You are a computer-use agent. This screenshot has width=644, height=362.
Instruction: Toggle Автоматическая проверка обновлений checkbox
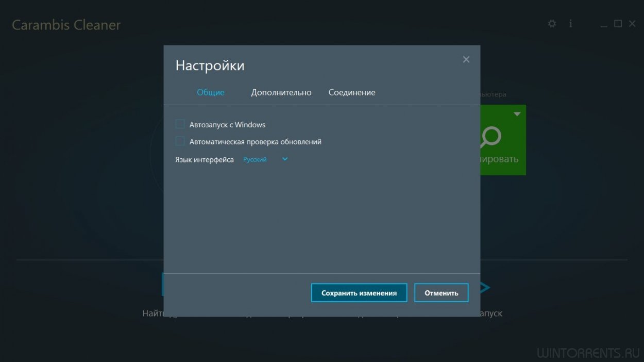pyautogui.click(x=180, y=141)
